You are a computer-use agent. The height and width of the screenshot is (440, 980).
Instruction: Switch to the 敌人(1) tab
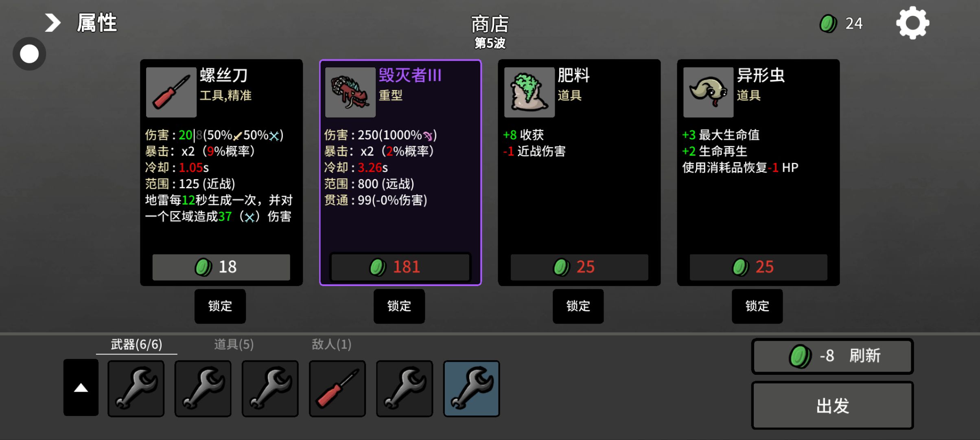pos(331,345)
